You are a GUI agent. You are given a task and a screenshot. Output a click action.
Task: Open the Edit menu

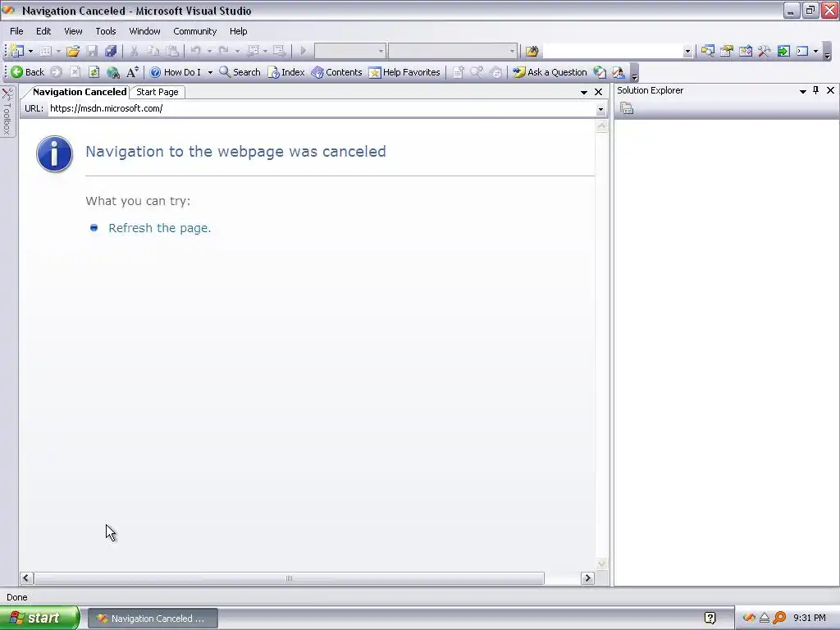coord(43,31)
